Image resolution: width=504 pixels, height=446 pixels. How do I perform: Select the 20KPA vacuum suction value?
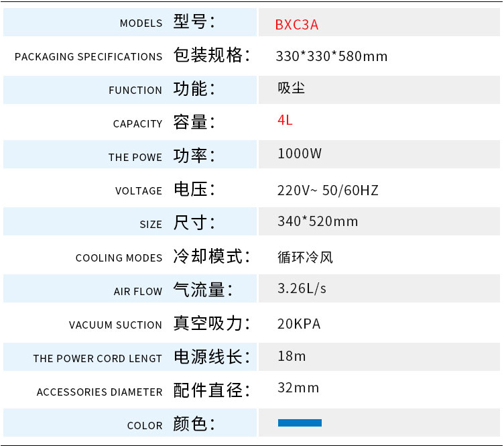click(x=299, y=325)
